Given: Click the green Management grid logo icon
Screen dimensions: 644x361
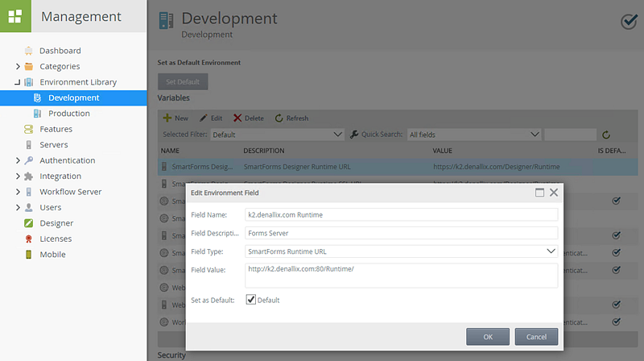Looking at the screenshot, I should (x=15, y=16).
